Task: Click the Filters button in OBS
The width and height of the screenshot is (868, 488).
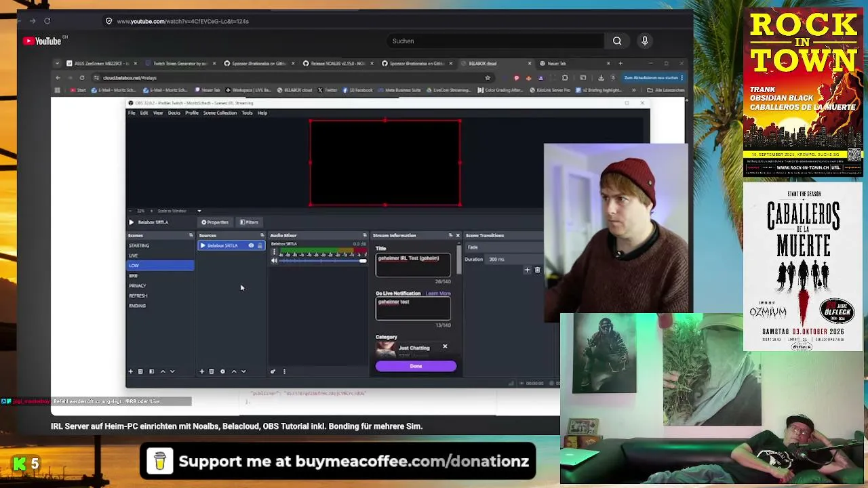Action: point(250,222)
